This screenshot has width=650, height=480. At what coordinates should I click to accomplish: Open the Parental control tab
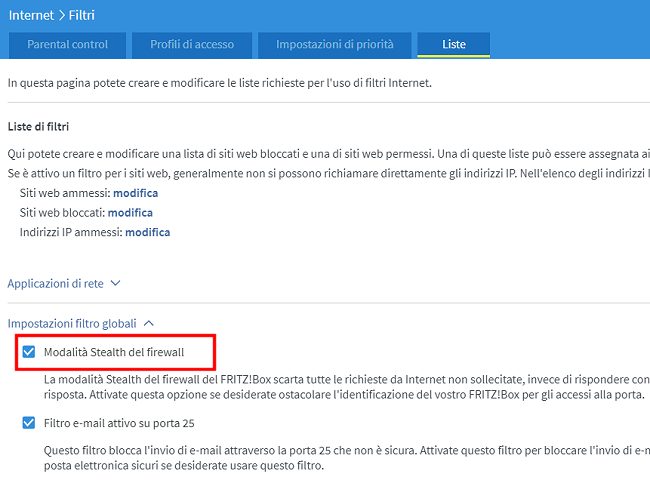67,45
